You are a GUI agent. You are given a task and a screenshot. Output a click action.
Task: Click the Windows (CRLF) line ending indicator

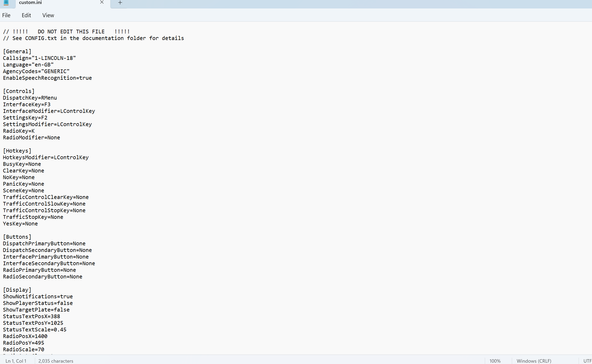pos(534,361)
